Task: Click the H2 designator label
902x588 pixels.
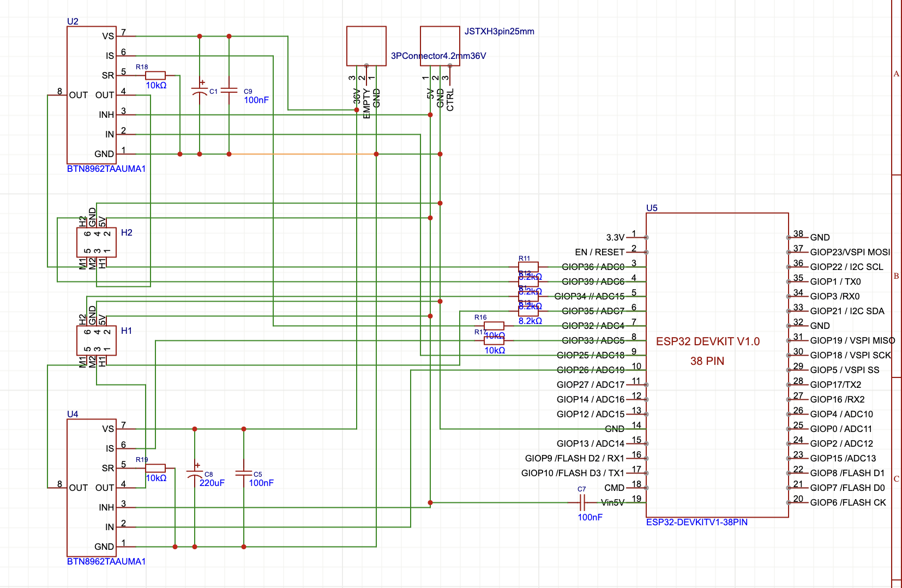Action: coord(127,232)
